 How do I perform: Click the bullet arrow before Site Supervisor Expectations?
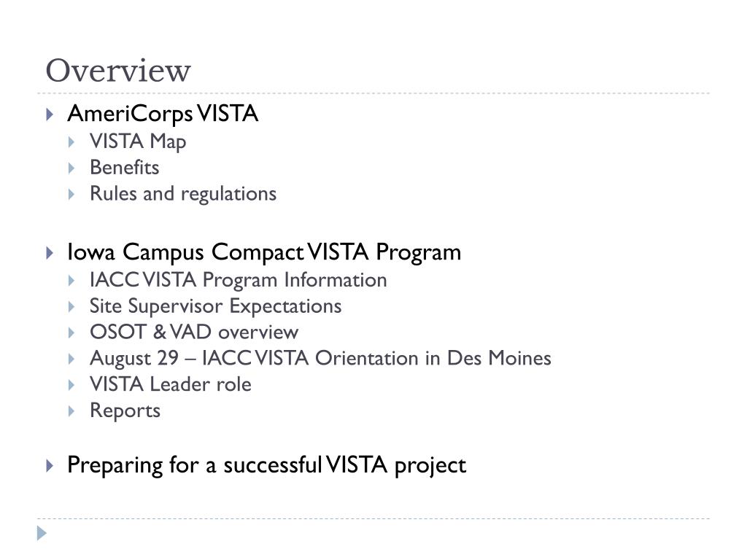[x=71, y=307]
